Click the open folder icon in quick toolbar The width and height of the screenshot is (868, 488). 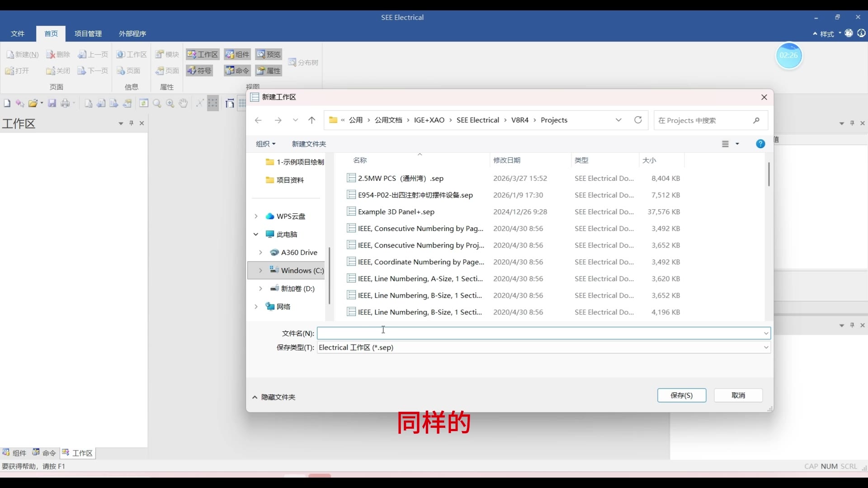[x=33, y=103]
